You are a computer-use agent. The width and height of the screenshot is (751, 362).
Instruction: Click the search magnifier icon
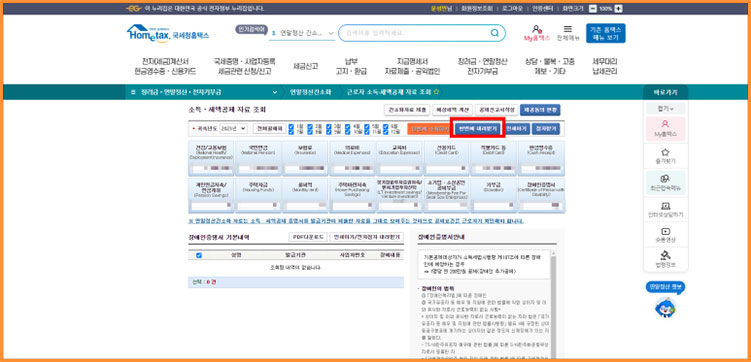tap(494, 33)
